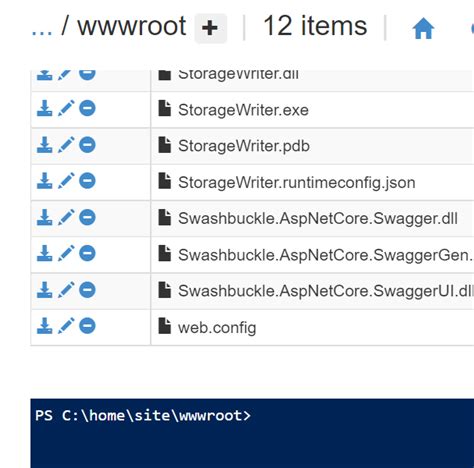Select StorageWriter.runtimeconfig.json file name

pos(297,182)
